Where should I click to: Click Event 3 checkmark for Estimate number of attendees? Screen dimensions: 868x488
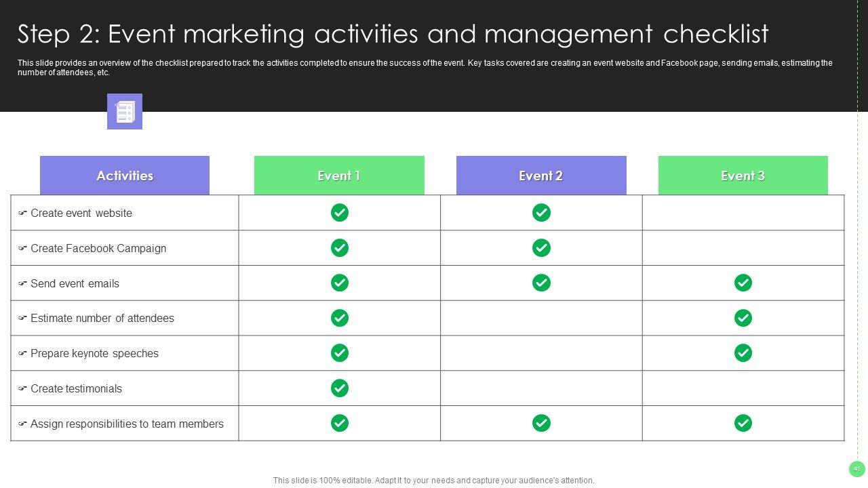coord(743,318)
